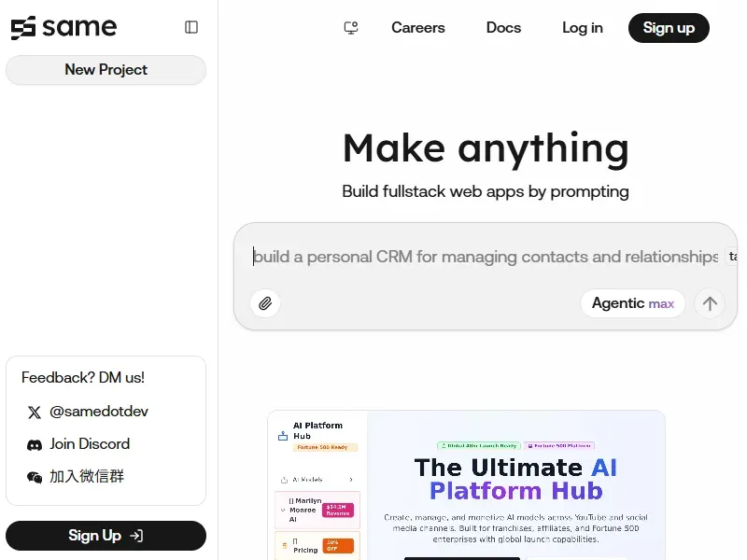747x560 pixels.
Task: Open the @samedotdev profile link
Action: coord(98,412)
